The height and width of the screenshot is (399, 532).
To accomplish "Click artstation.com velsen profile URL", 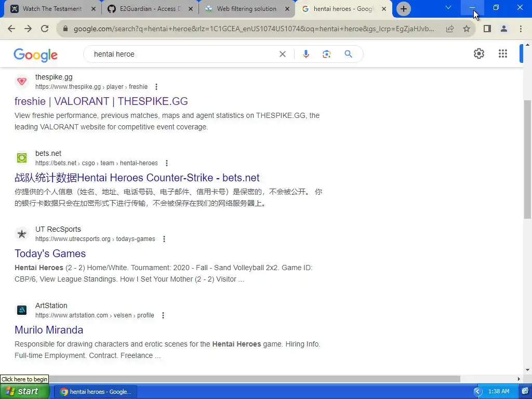I will click(x=95, y=315).
